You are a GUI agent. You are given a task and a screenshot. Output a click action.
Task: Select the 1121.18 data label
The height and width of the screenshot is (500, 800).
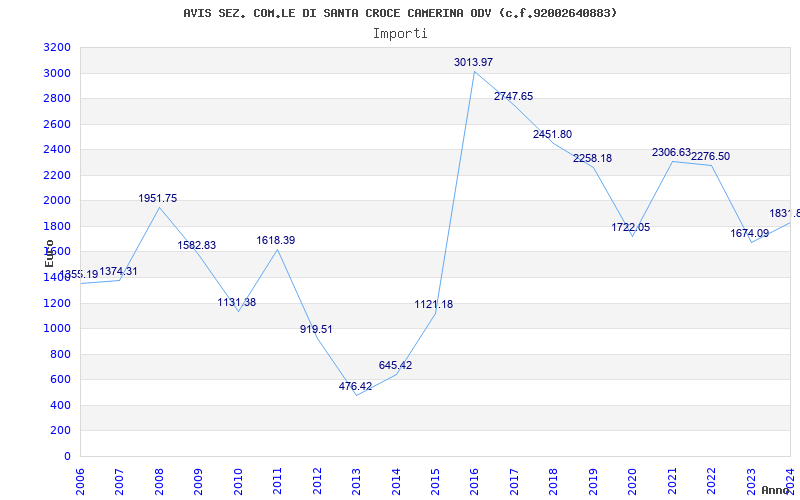pos(434,305)
